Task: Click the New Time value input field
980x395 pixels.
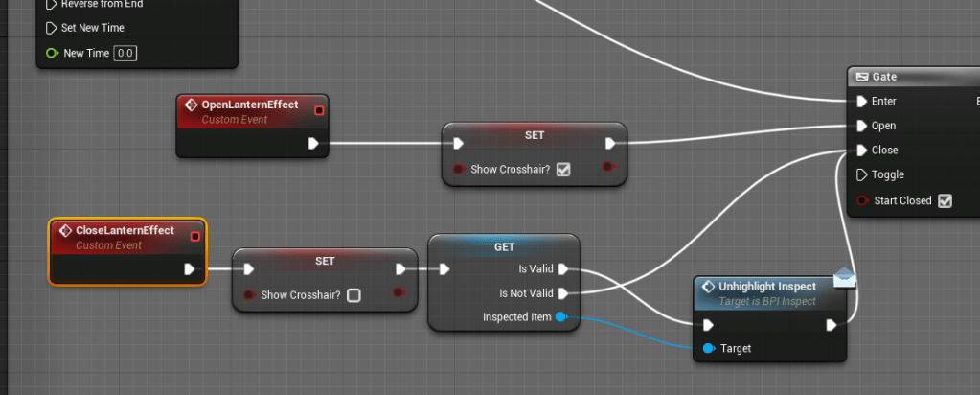Action: [125, 53]
